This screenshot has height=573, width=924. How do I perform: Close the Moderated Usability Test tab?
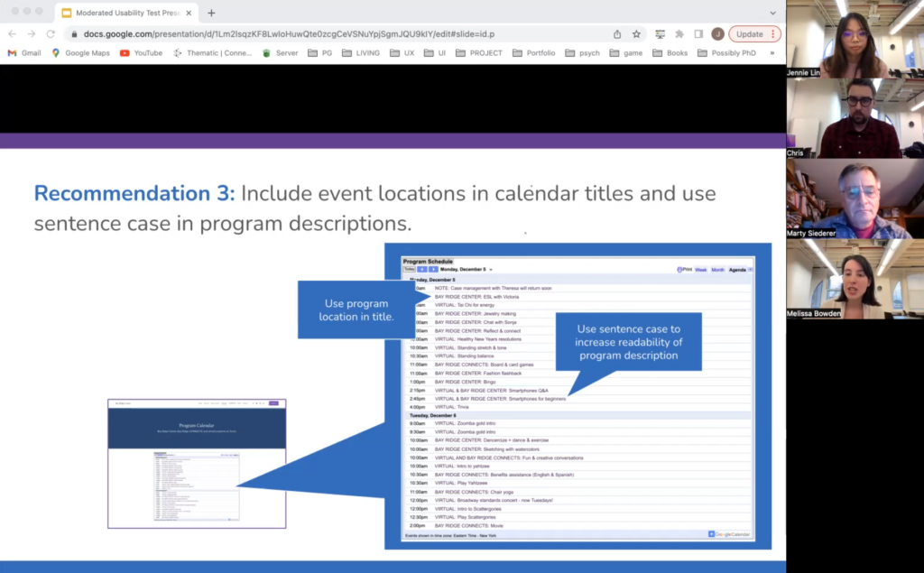pos(189,13)
